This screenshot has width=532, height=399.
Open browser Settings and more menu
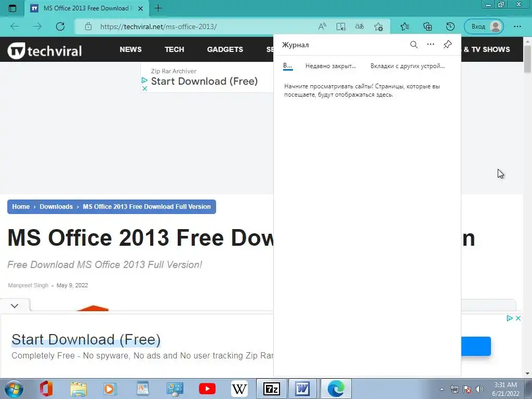(517, 26)
